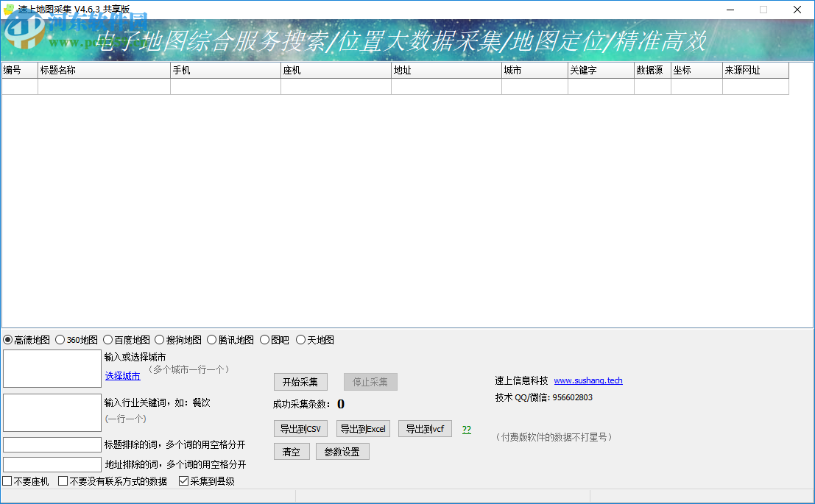Check 不要没有联系方式的数据 option

[64, 481]
